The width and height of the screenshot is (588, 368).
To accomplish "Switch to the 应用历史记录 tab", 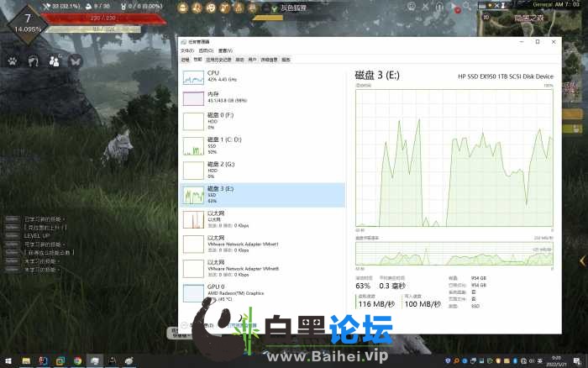I will [x=218, y=60].
